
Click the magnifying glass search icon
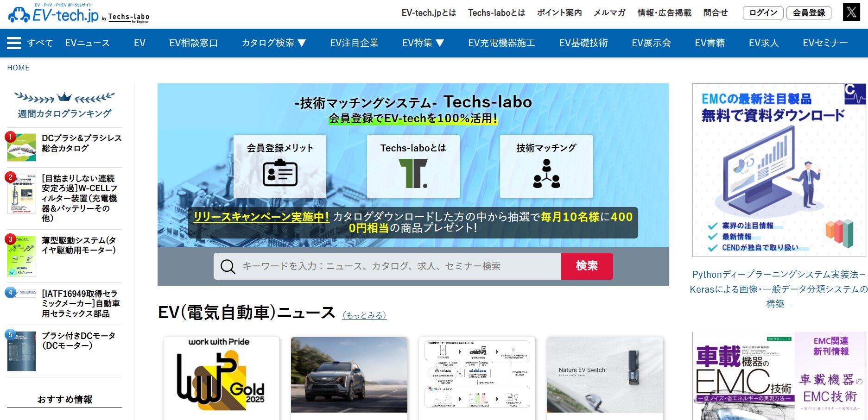click(228, 267)
